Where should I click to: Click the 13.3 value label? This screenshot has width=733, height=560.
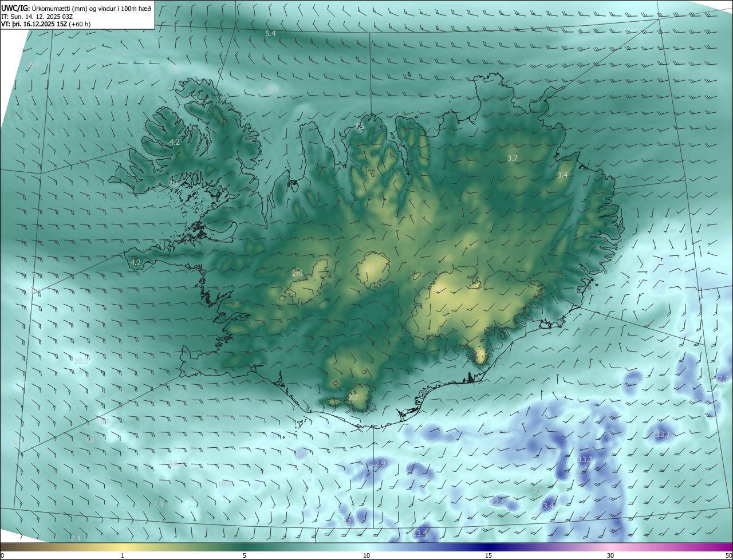pyautogui.click(x=585, y=460)
